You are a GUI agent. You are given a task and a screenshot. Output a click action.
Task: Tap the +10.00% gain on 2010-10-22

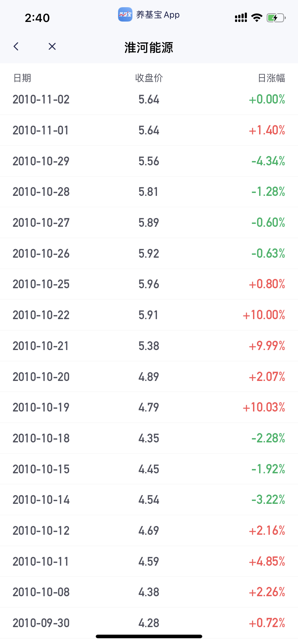[264, 315]
